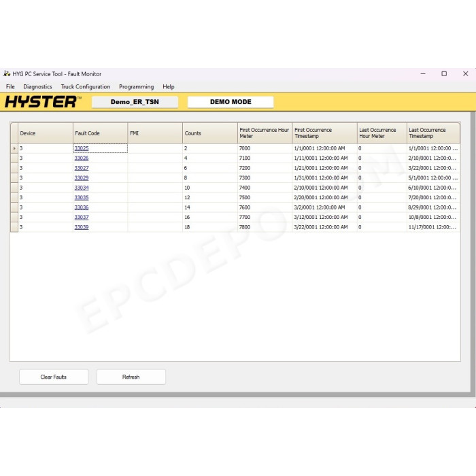Image resolution: width=476 pixels, height=476 pixels.
Task: Open fault code 33027 link
Action: [82, 168]
